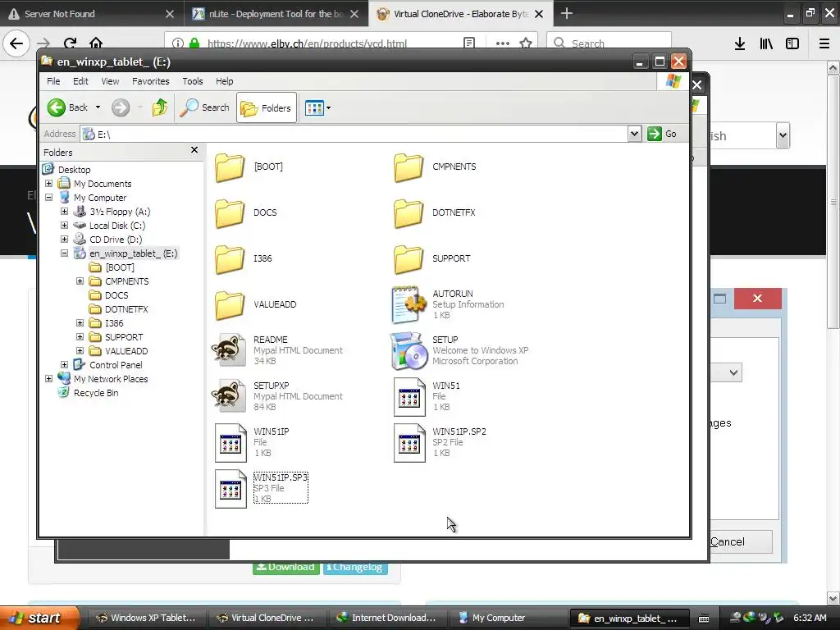Select the DOCS folder icon
The image size is (840, 630).
[x=230, y=213]
